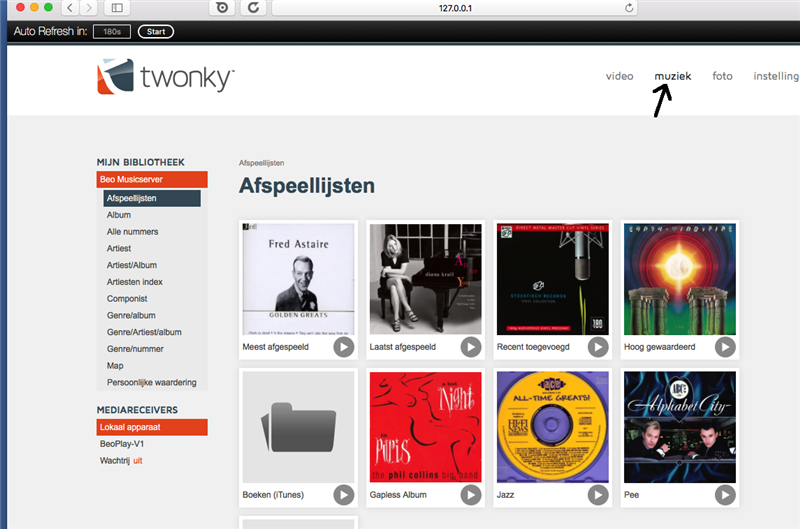Play the Hoog gewaardeerd playlist
Screen dimensions: 800x529
point(725,347)
